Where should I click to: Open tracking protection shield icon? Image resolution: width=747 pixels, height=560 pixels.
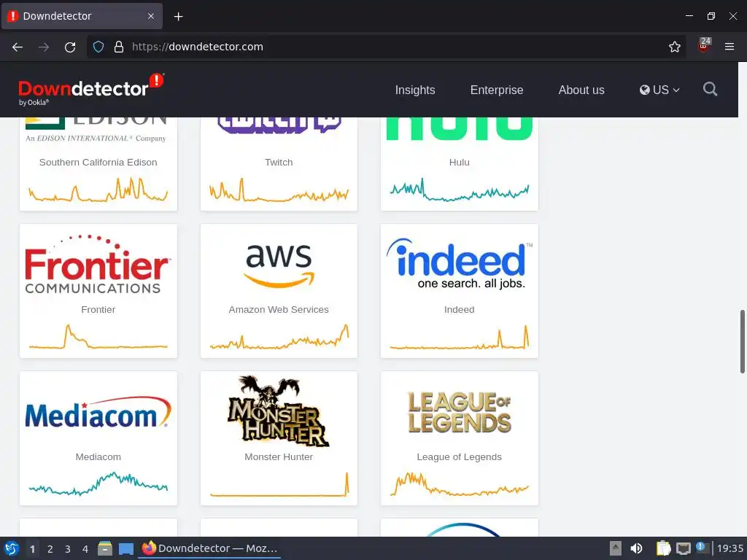(98, 47)
